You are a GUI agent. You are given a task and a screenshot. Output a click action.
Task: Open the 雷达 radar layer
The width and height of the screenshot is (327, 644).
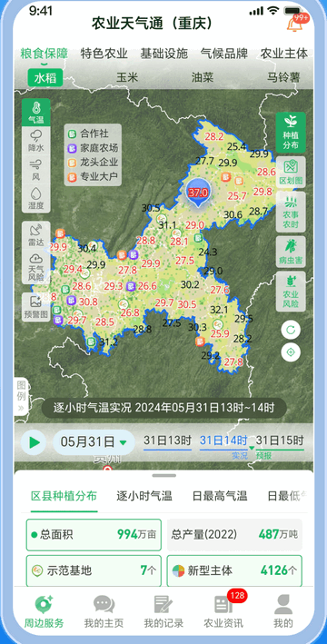tap(36, 235)
